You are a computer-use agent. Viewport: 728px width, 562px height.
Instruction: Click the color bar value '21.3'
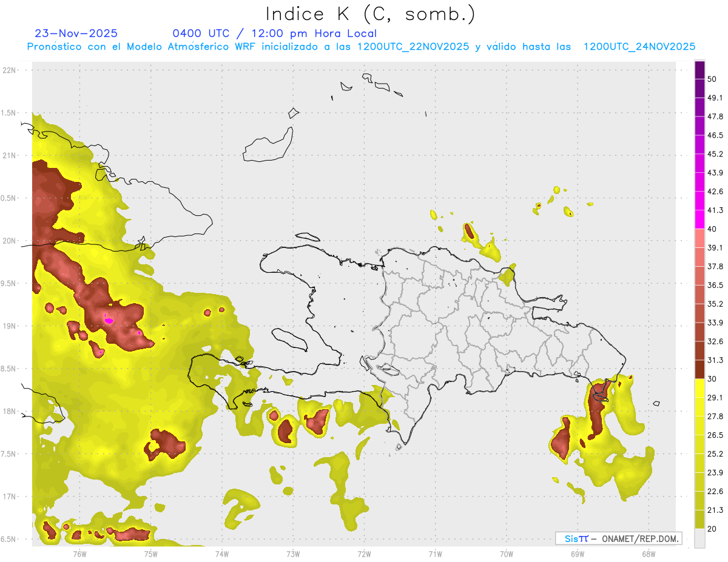pos(715,510)
